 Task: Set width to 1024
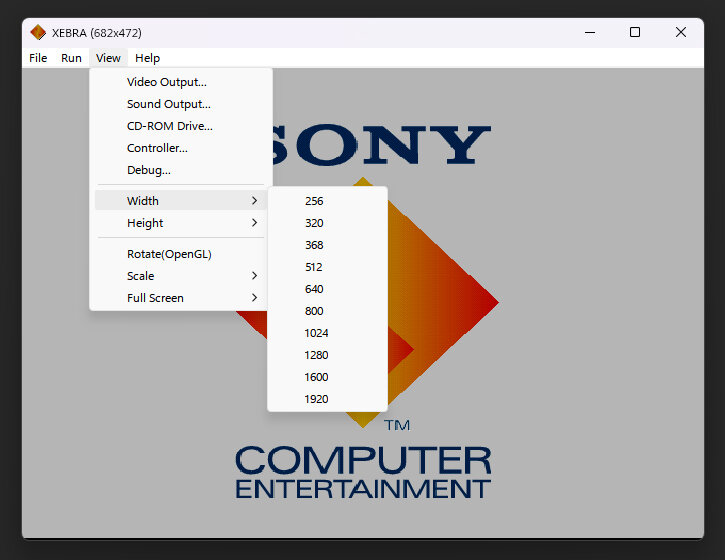click(x=327, y=333)
